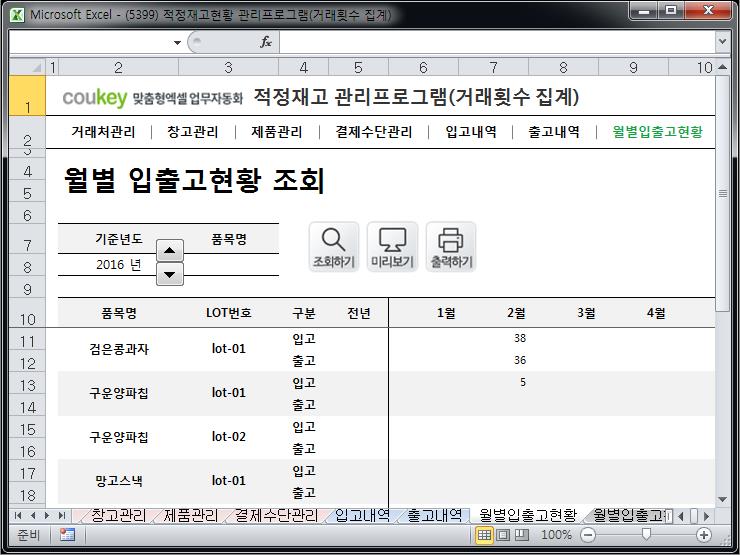This screenshot has height=555, width=740.
Task: Decrease 기준년도 with the down spinner
Action: 170,274
